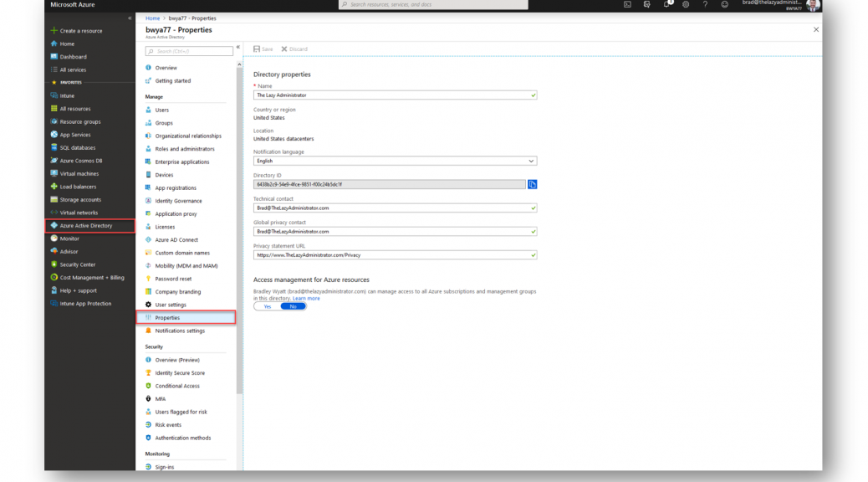868x482 pixels.
Task: Click the SQL databases icon
Action: (54, 147)
